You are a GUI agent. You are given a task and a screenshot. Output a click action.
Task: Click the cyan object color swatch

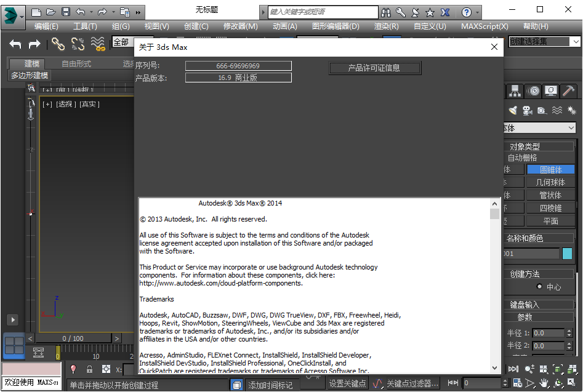click(568, 254)
